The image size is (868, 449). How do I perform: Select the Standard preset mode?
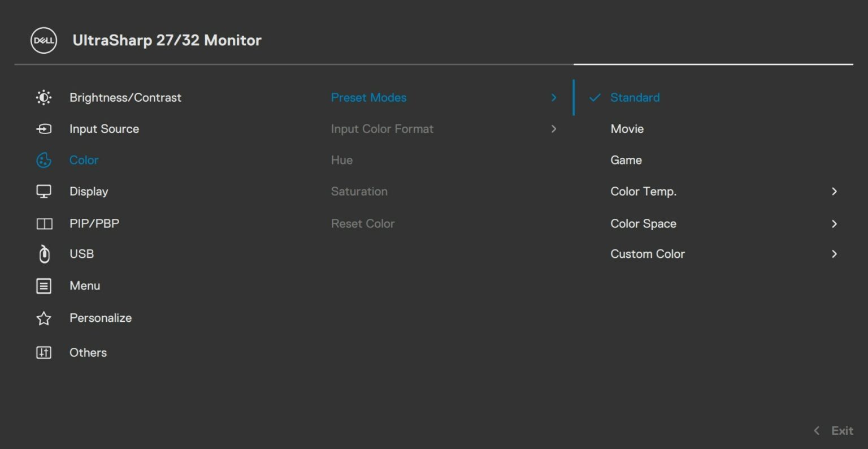tap(635, 97)
